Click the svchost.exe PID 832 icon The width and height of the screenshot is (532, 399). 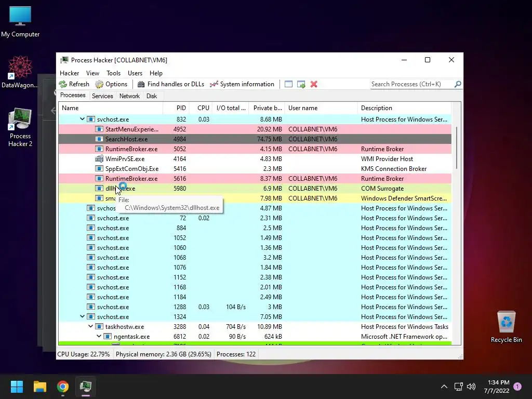pos(91,119)
